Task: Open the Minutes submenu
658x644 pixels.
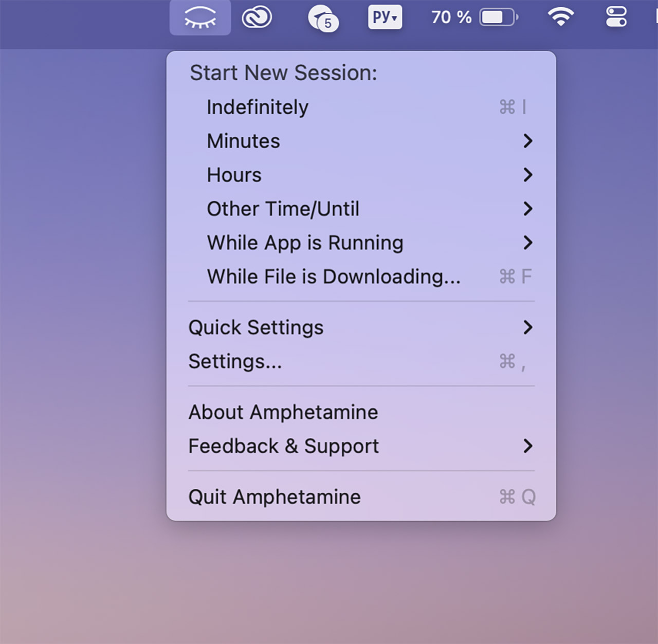Action: [361, 141]
